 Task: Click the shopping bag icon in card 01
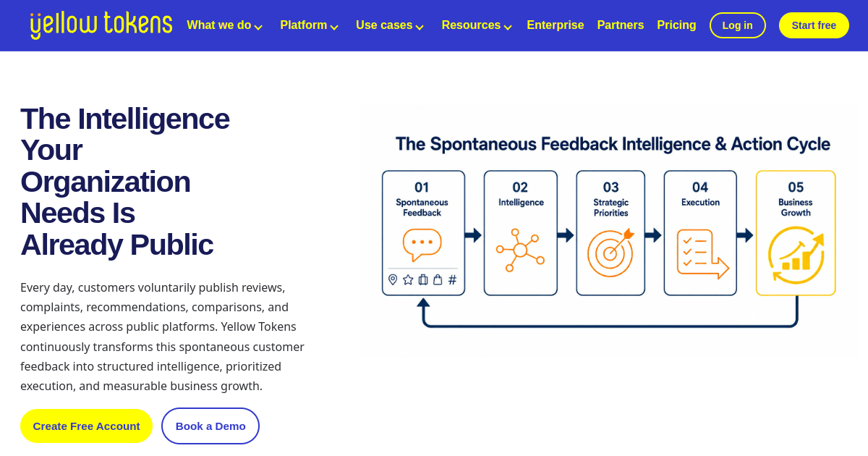[x=438, y=279]
